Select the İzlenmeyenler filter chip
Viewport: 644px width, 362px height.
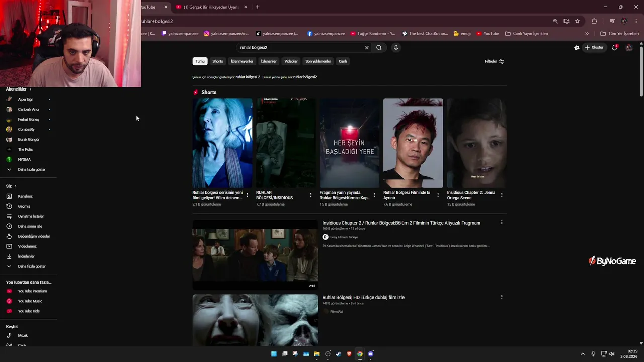[x=242, y=61]
